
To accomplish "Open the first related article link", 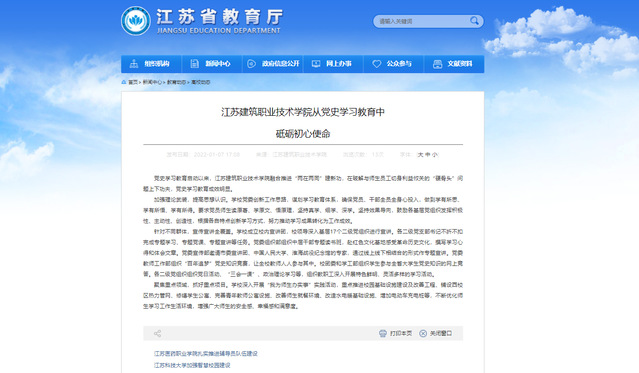I will click(206, 353).
